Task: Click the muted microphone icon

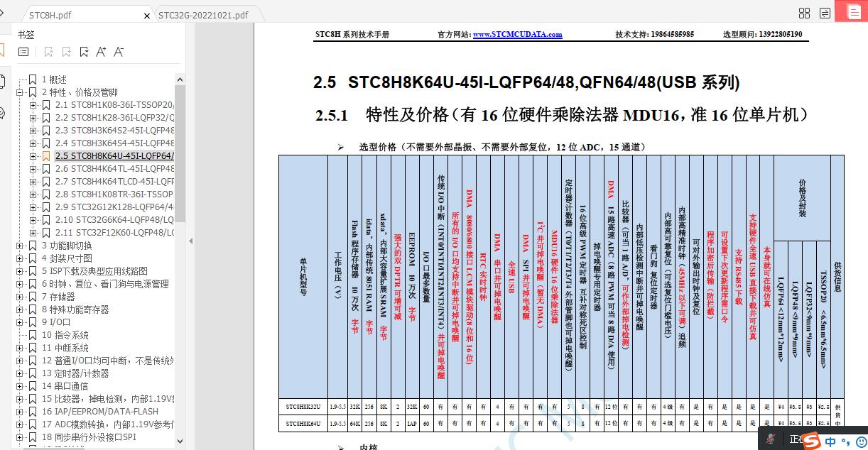Action: (x=771, y=439)
